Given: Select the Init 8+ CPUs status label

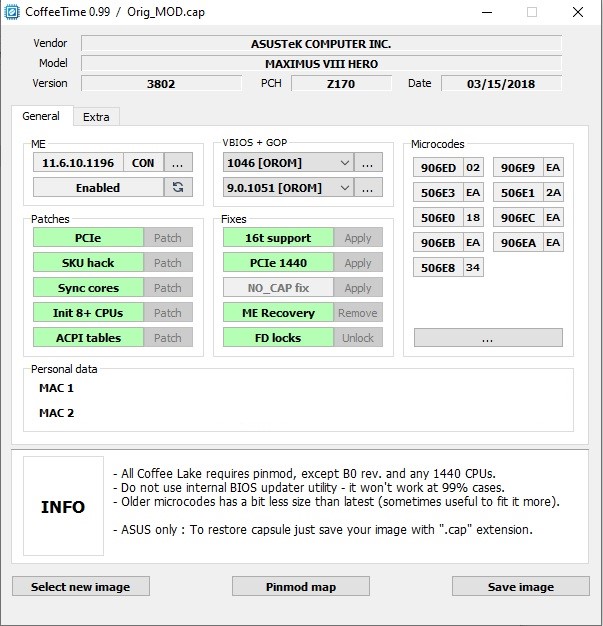Looking at the screenshot, I should pyautogui.click(x=88, y=313).
